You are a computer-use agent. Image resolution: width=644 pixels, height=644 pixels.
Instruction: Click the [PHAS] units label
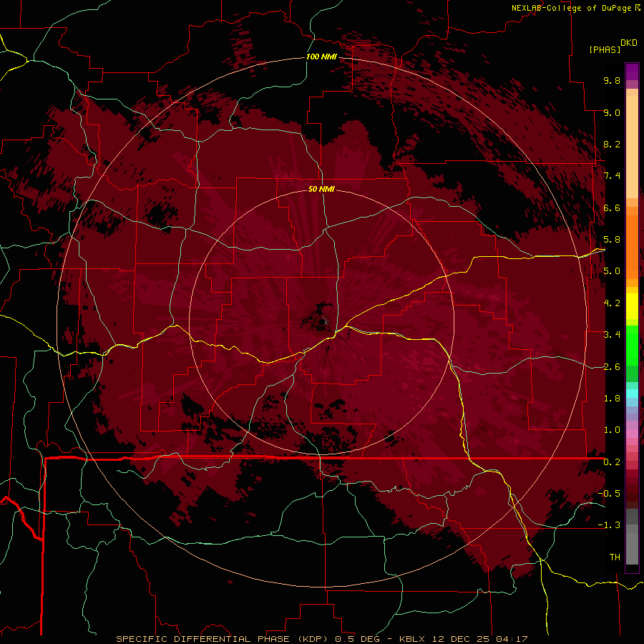point(605,50)
